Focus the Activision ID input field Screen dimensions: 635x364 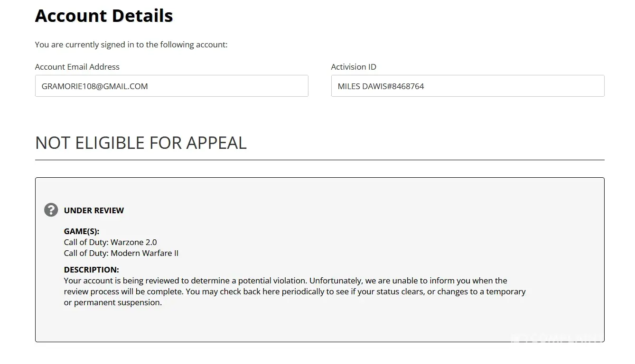(x=467, y=86)
